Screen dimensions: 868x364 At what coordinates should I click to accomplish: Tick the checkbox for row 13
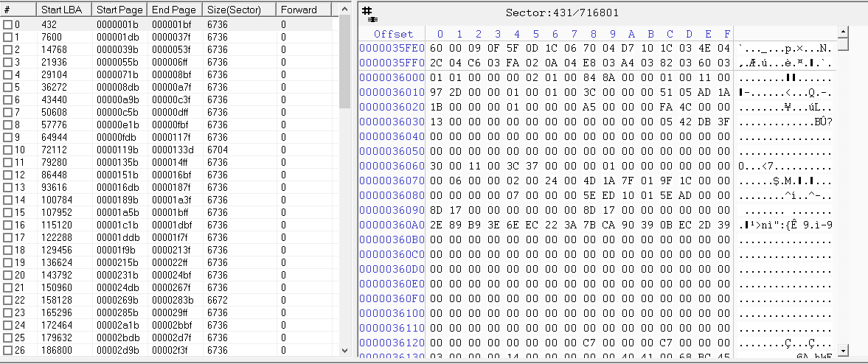point(7,188)
